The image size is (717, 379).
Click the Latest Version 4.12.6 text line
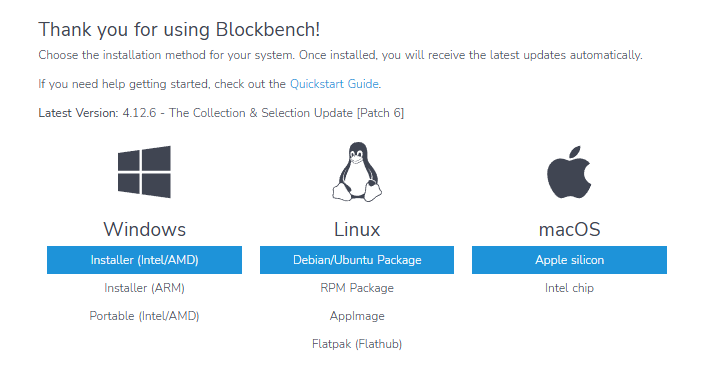(x=221, y=113)
